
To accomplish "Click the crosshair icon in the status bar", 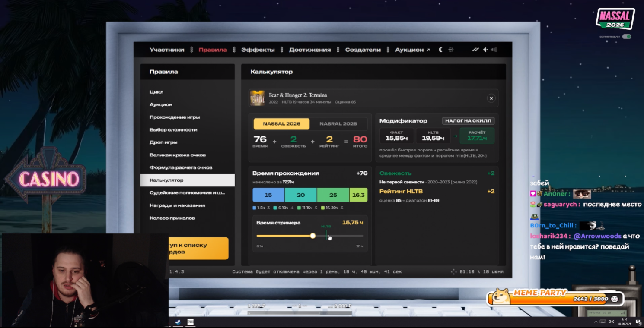I will click(453, 272).
